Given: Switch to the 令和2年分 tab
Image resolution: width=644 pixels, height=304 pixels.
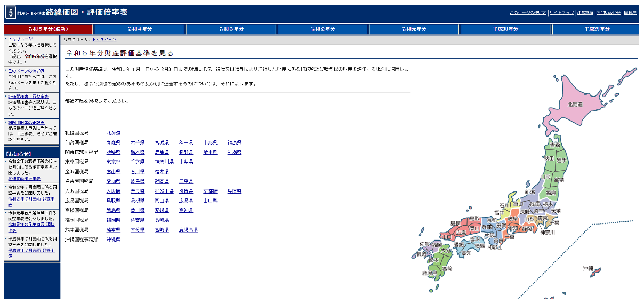Looking at the screenshot, I should coord(323,29).
